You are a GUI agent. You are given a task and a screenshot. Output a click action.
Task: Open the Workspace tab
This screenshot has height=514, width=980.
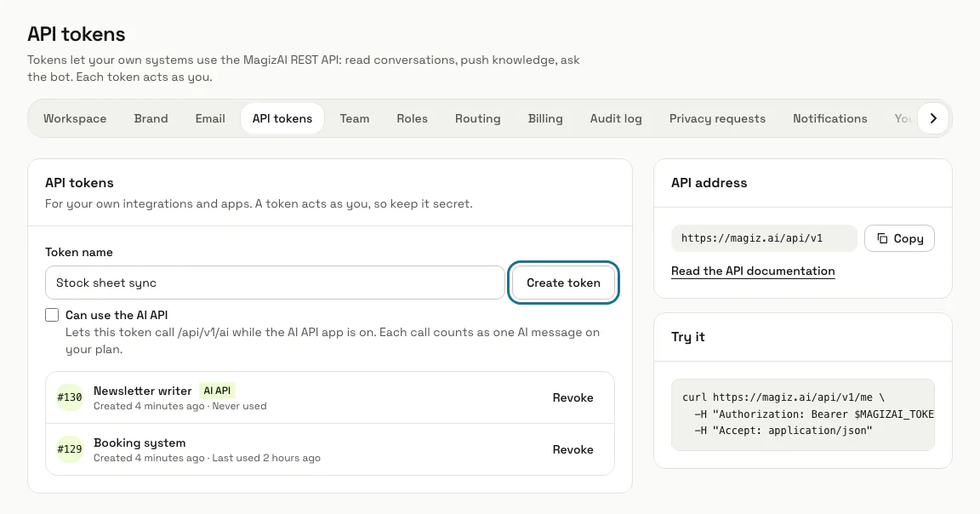tap(75, 119)
